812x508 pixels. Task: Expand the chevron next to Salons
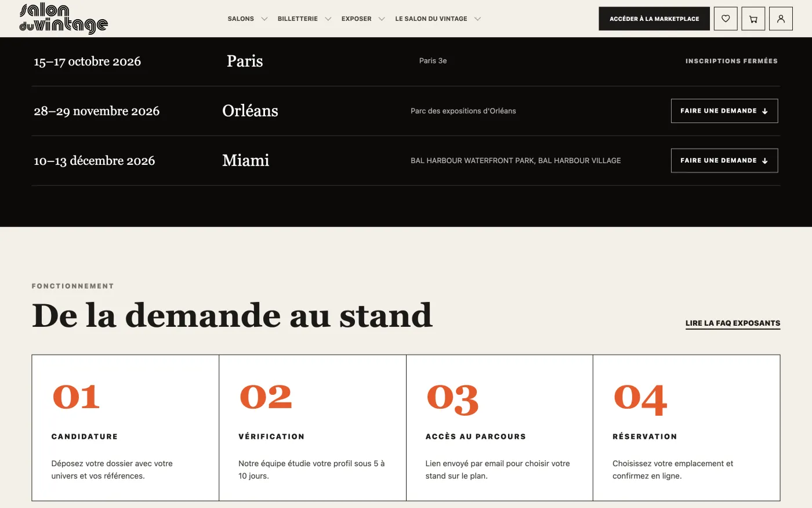click(x=264, y=19)
